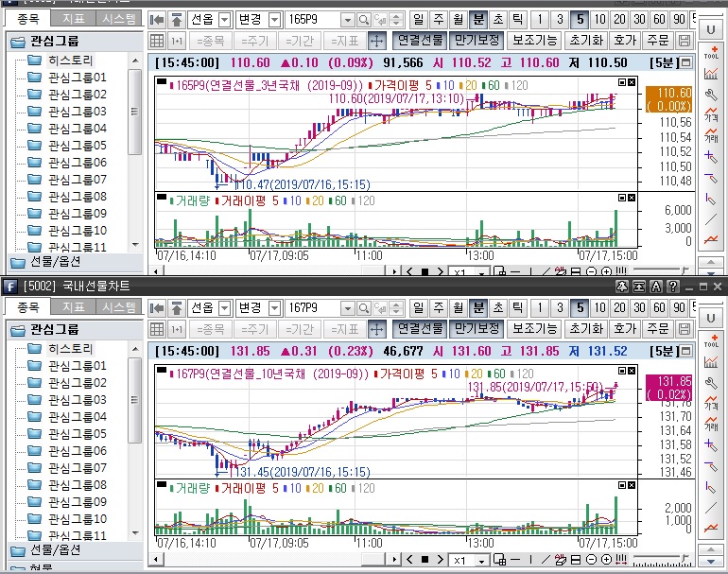This screenshot has width=728, height=574.
Task: Select the 주 period in 165P9 window
Action: (x=439, y=20)
